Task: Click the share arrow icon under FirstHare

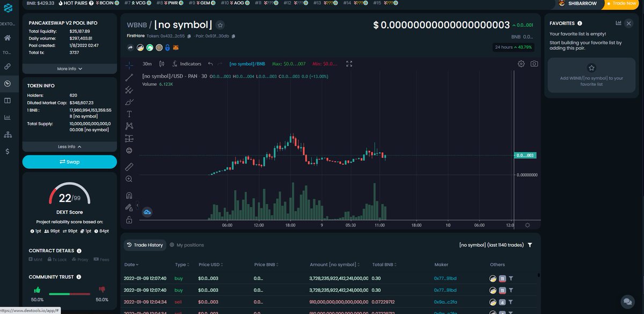Action: pos(130,48)
